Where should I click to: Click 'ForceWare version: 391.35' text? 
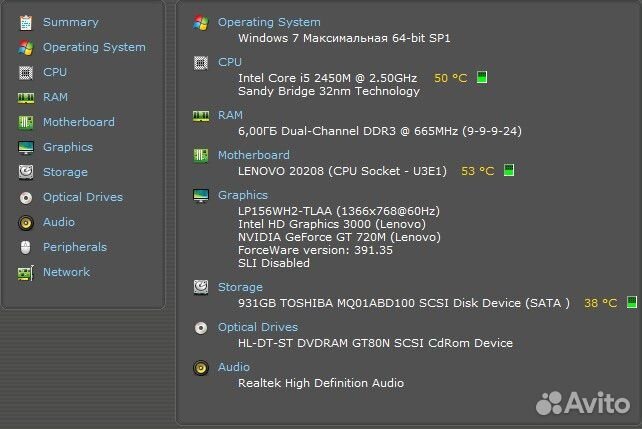[315, 250]
